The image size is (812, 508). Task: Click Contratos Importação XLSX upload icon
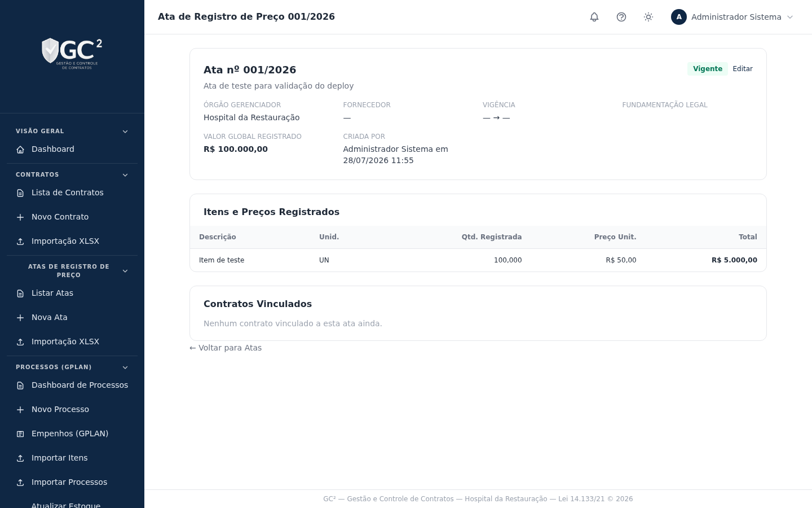click(20, 242)
